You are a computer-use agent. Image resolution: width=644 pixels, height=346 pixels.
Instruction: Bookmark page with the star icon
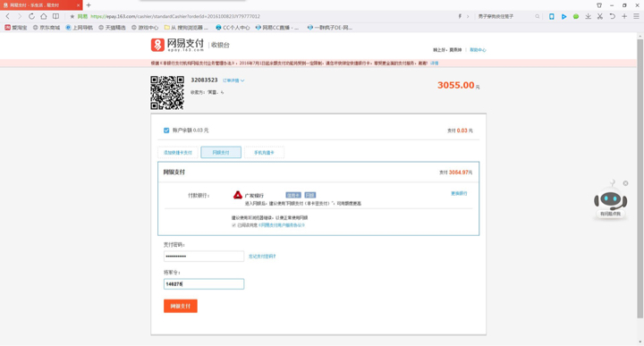72,16
